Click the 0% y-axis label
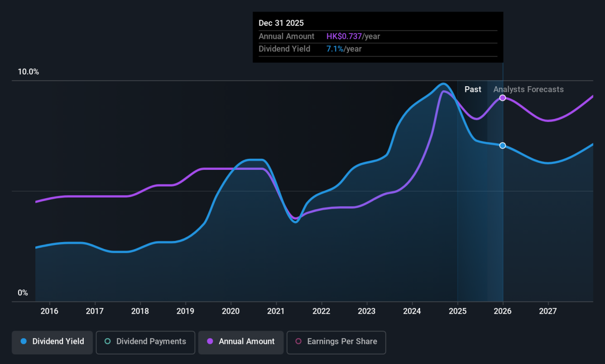 [23, 293]
